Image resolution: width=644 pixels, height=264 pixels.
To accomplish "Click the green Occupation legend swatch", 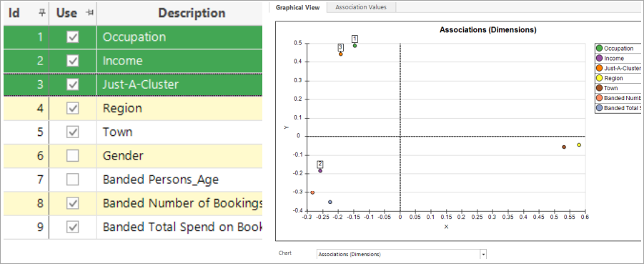I will 600,49.
